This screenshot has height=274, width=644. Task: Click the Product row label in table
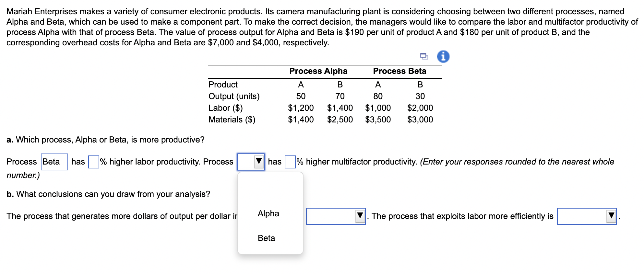tap(223, 85)
